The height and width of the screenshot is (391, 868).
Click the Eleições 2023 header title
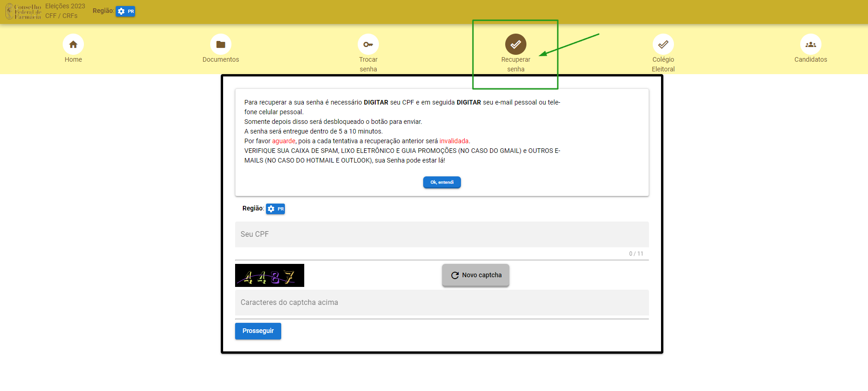(65, 6)
